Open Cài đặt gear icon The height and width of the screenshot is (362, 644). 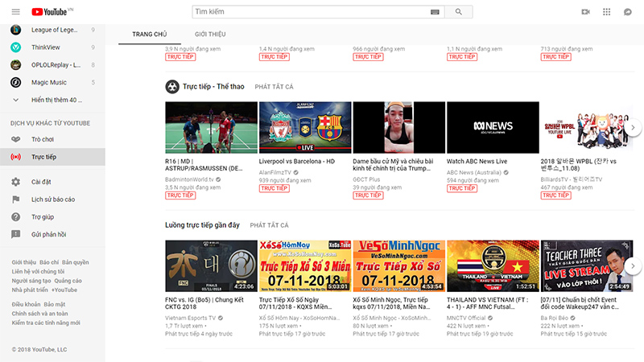[15, 182]
